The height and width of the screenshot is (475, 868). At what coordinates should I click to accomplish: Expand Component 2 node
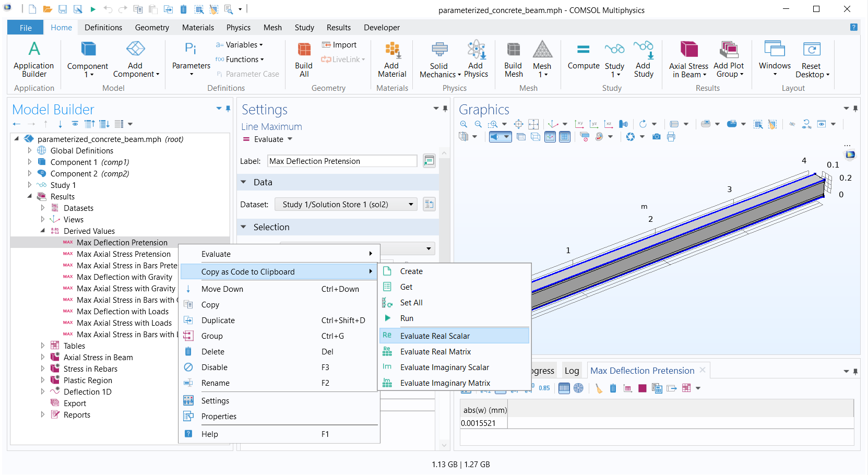point(30,173)
